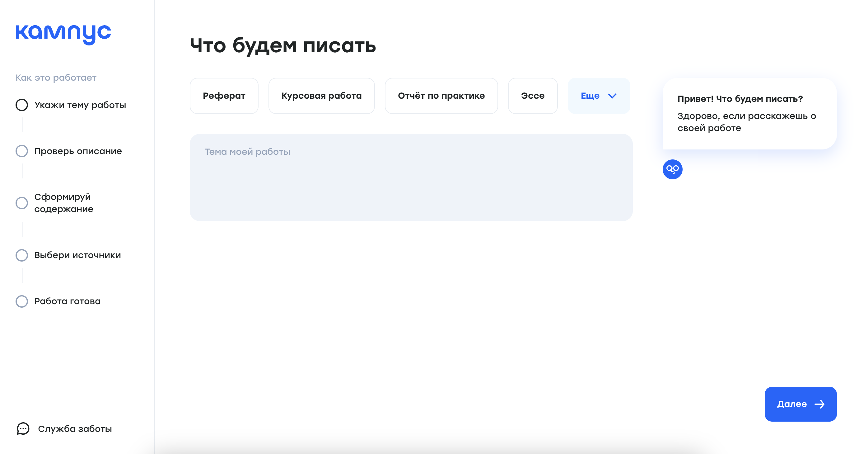This screenshot has height=454, width=868.
Task: Select the circle for step Проверь описание
Action: [22, 151]
